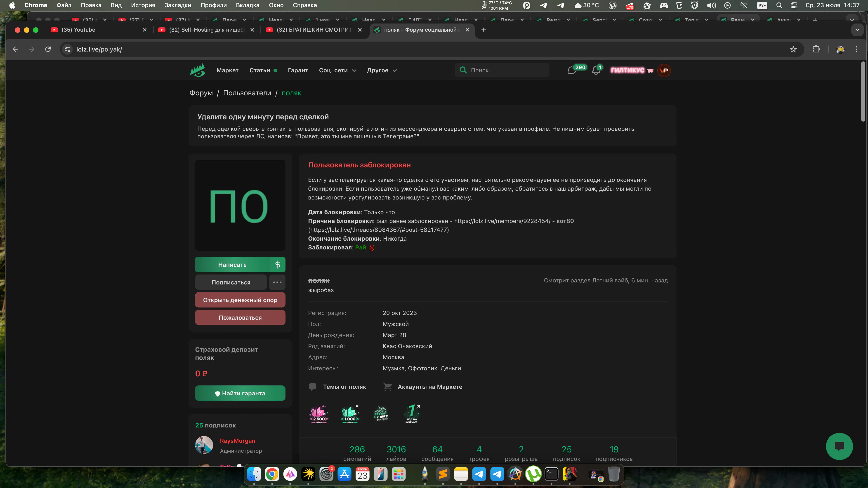
Task: Click the 2.500 likes trophy badge
Action: click(319, 414)
